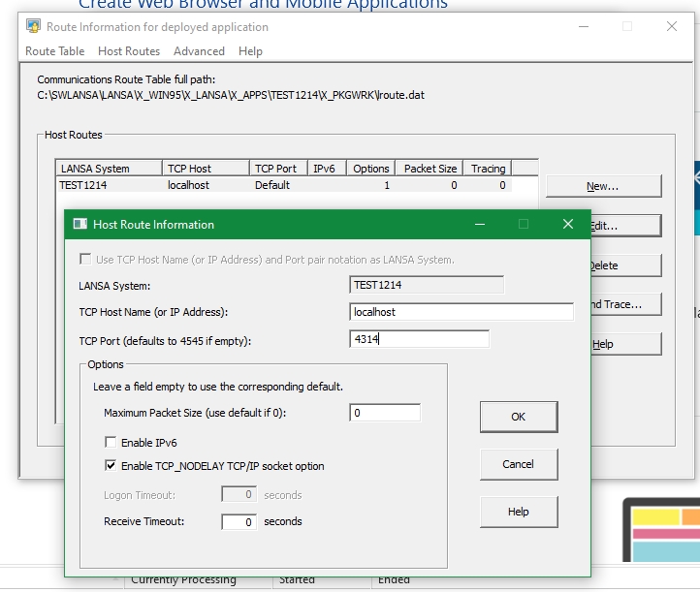The image size is (700, 592).
Task: Click Help button below the Cancel button
Action: (x=518, y=512)
